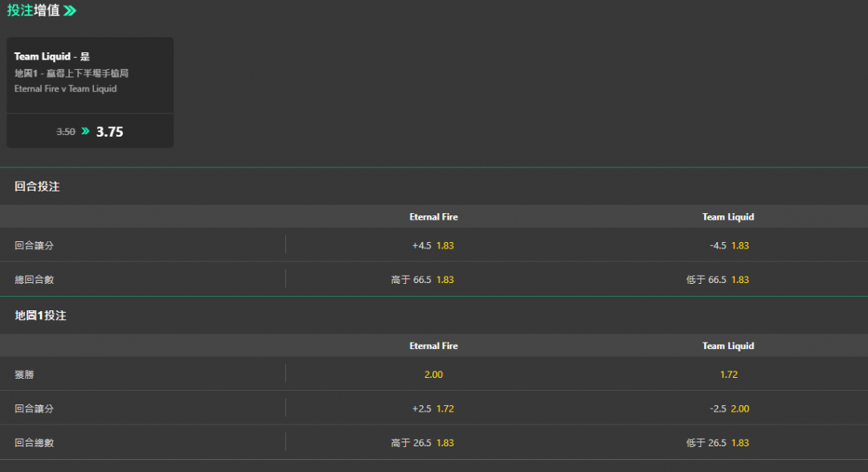
Task: Collapse the 地图1投注 section header
Action: 434,316
